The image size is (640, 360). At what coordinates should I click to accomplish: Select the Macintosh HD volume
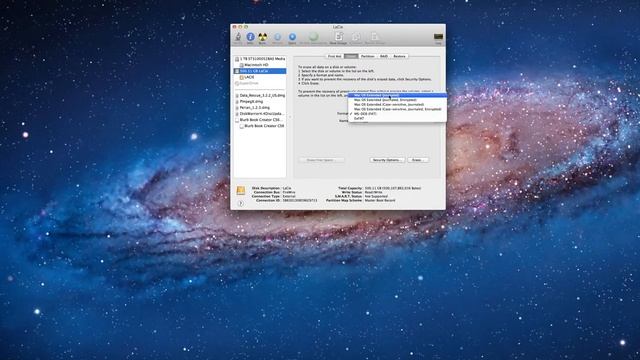click(x=260, y=65)
